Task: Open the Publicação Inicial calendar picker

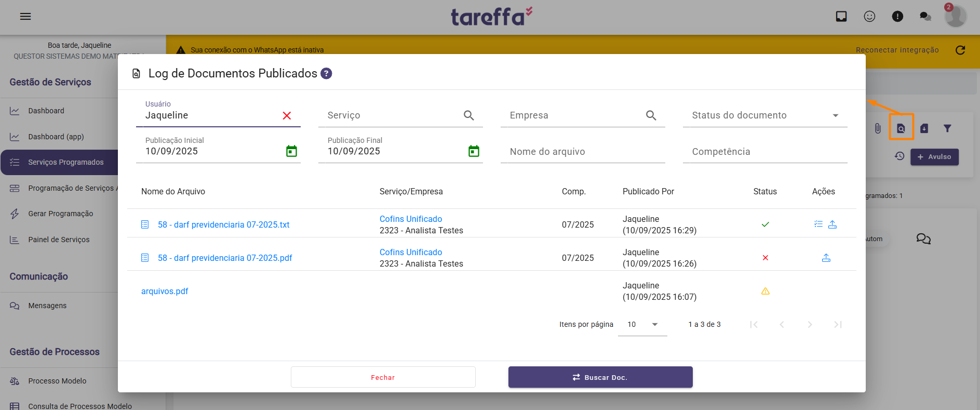Action: [291, 151]
